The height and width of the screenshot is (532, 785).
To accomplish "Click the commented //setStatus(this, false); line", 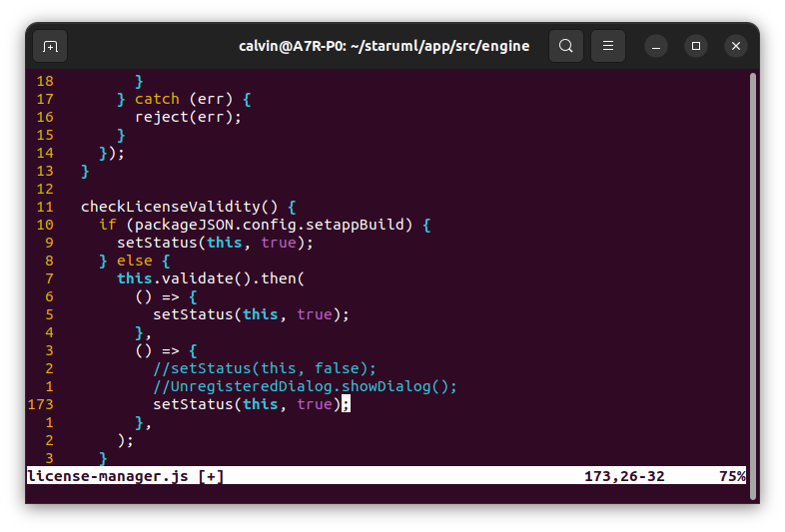I will (x=265, y=368).
